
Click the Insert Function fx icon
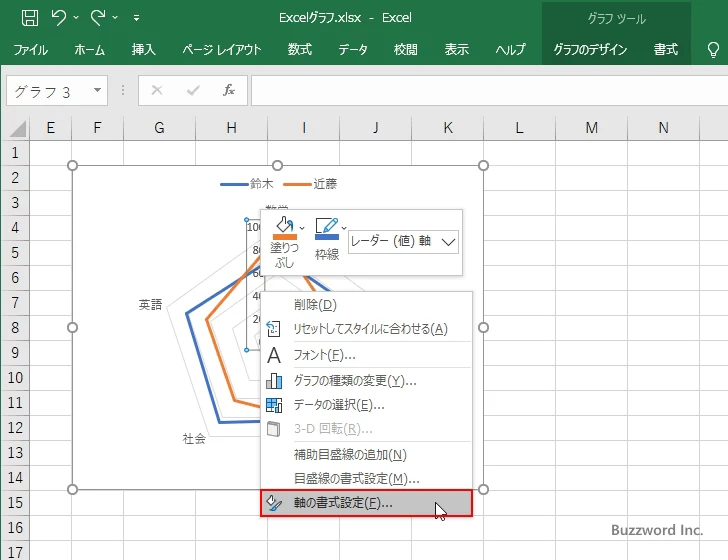click(228, 90)
